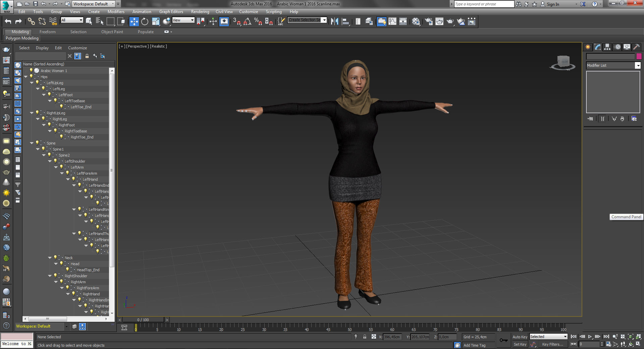This screenshot has height=349, width=644.
Task: Open the Modify tab in command panel
Action: [x=598, y=47]
